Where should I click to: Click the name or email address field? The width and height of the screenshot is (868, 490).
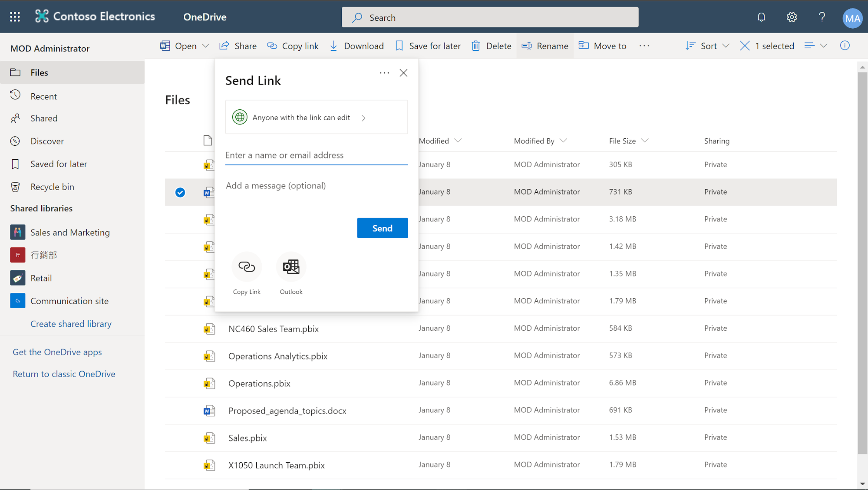[x=316, y=155]
